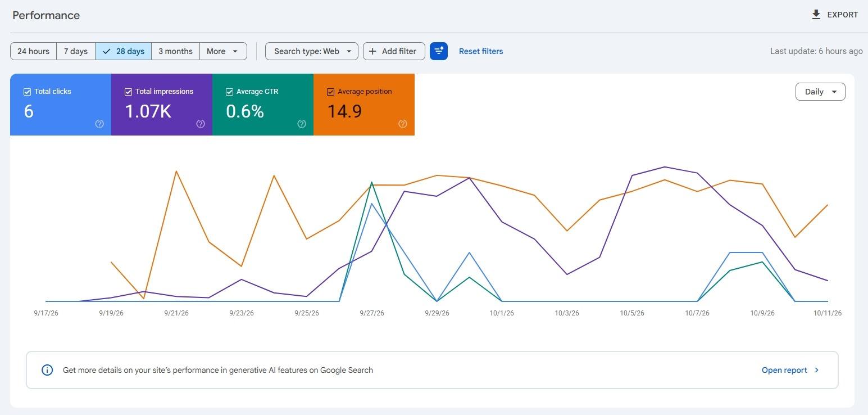The width and height of the screenshot is (868, 415).
Task: Select the 28 days date range
Action: point(124,51)
